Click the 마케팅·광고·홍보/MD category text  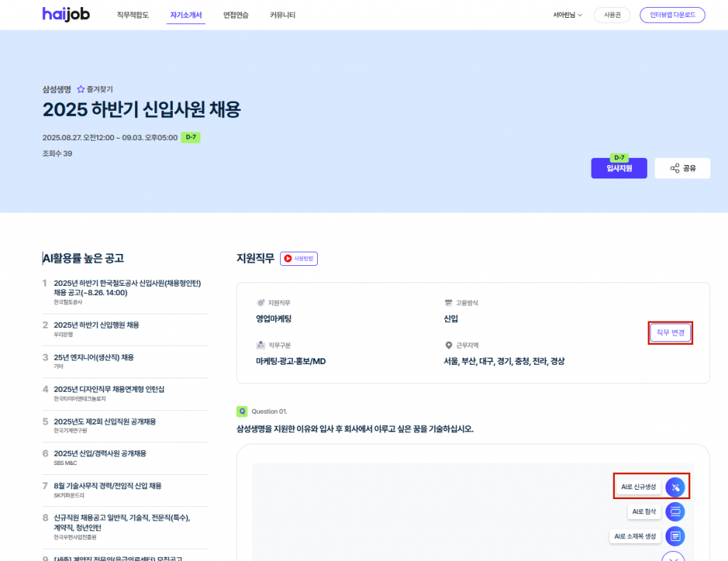291,361
